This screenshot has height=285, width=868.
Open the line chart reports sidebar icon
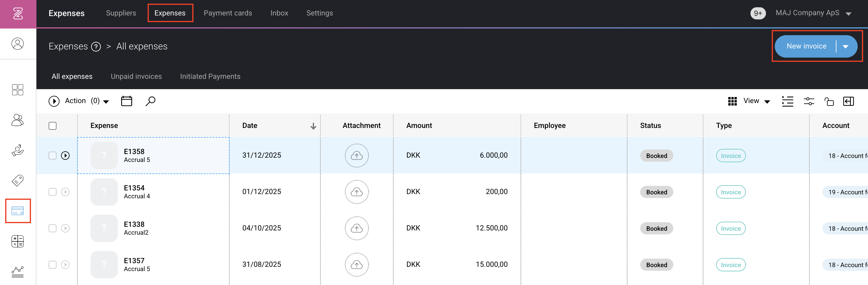[x=18, y=272]
